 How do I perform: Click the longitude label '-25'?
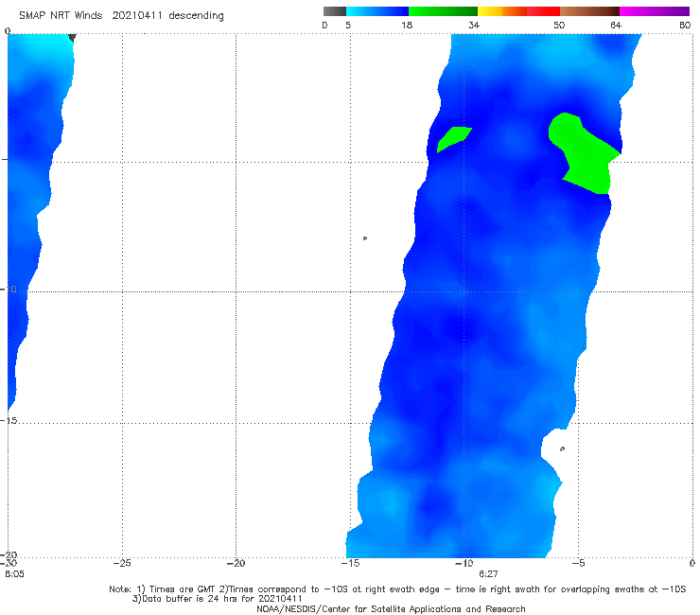[x=122, y=563]
